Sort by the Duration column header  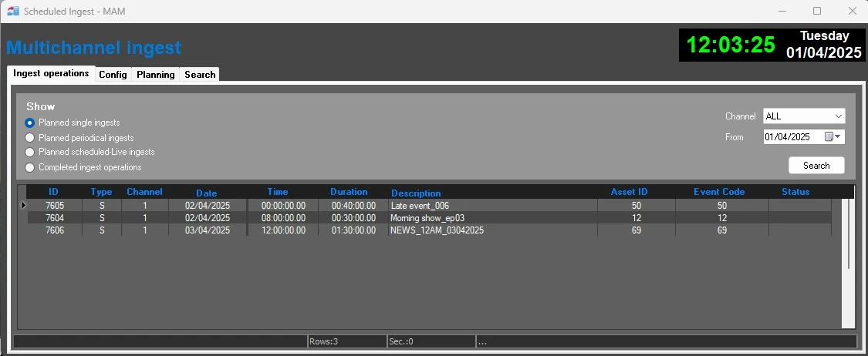click(349, 192)
